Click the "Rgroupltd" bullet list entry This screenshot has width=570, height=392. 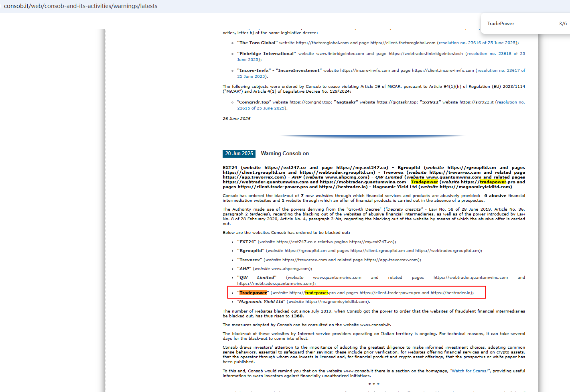click(251, 251)
